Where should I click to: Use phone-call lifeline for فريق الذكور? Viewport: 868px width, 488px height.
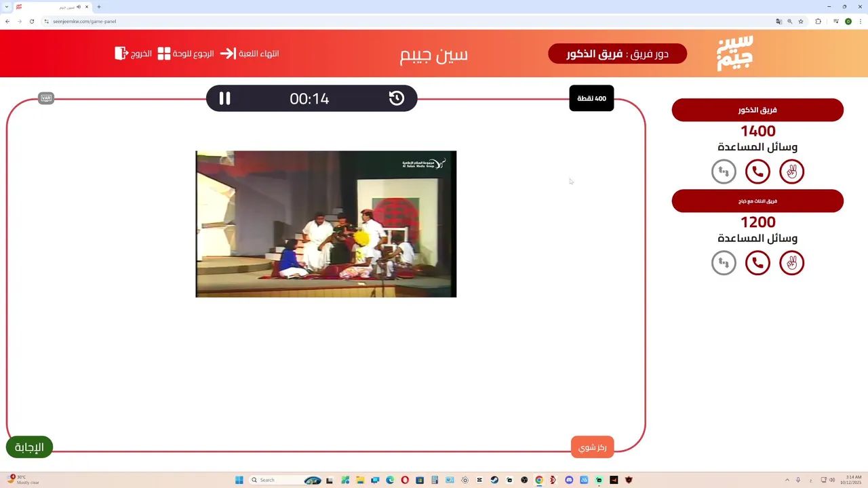coord(757,171)
